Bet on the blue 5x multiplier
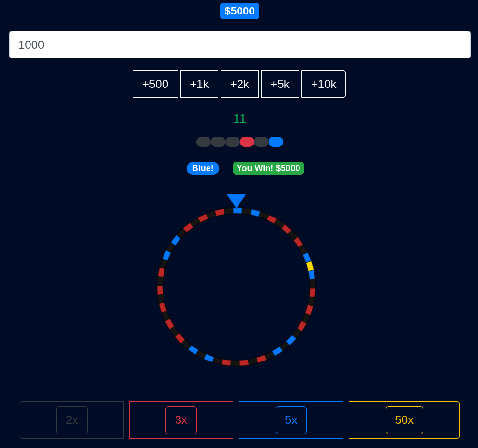 pos(291,420)
